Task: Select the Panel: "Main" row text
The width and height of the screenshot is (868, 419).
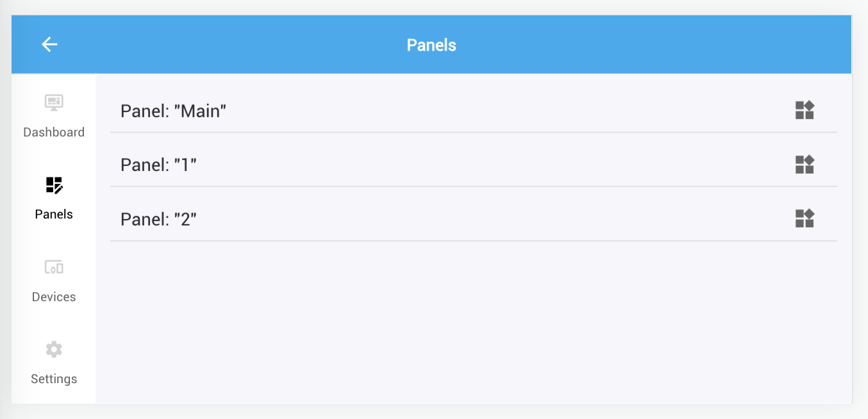Action: [174, 111]
